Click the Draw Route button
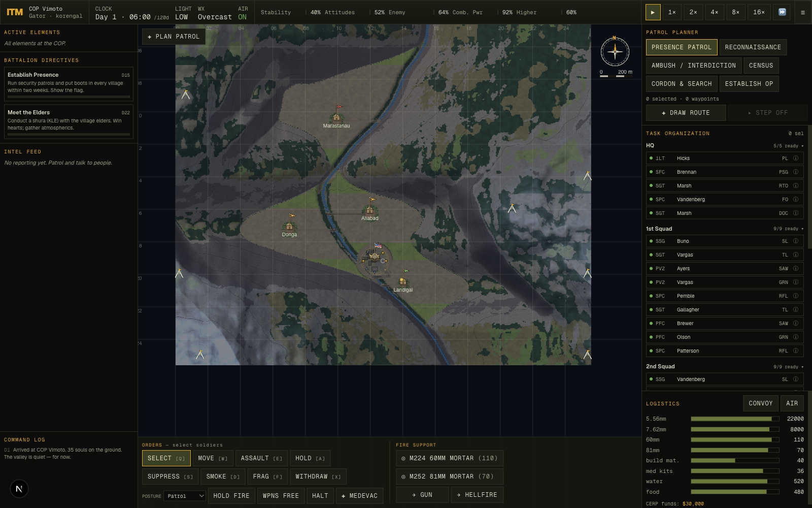The image size is (812, 508). click(x=686, y=113)
